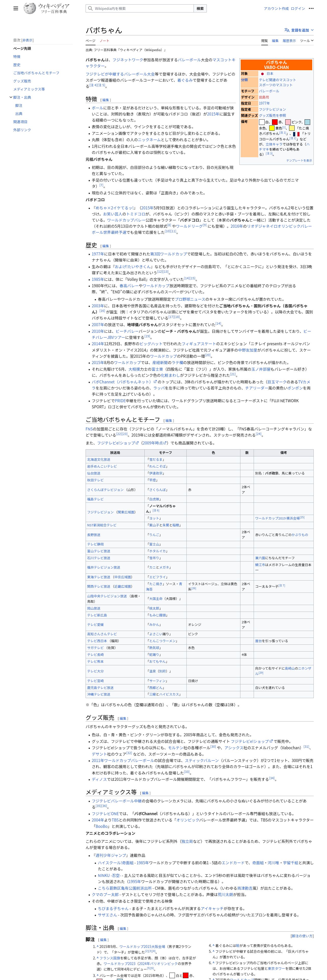Open 仙台放送 table link
Image resolution: width=327 pixels, height=980 pixels.
(94, 473)
